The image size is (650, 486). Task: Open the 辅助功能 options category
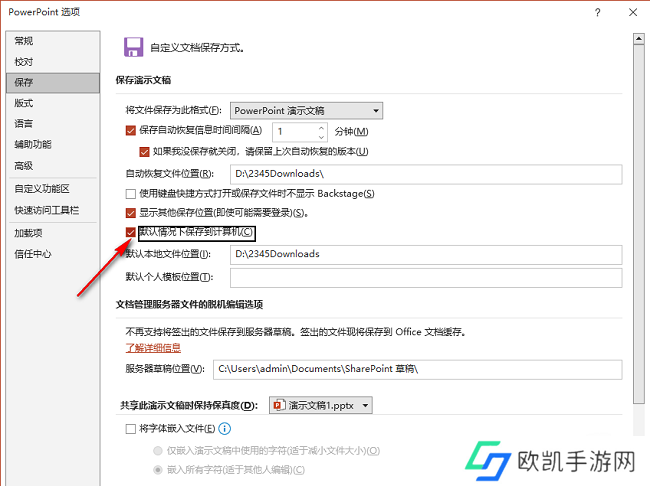click(53, 144)
